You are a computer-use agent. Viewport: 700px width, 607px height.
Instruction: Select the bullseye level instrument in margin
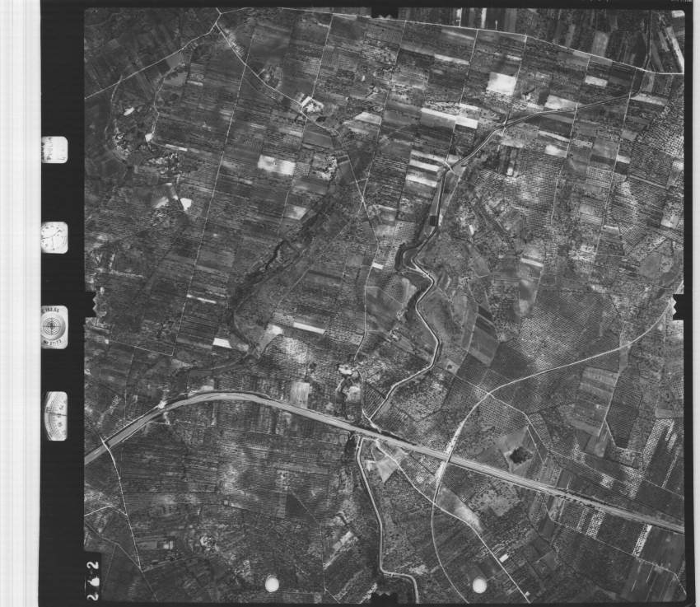(54, 327)
